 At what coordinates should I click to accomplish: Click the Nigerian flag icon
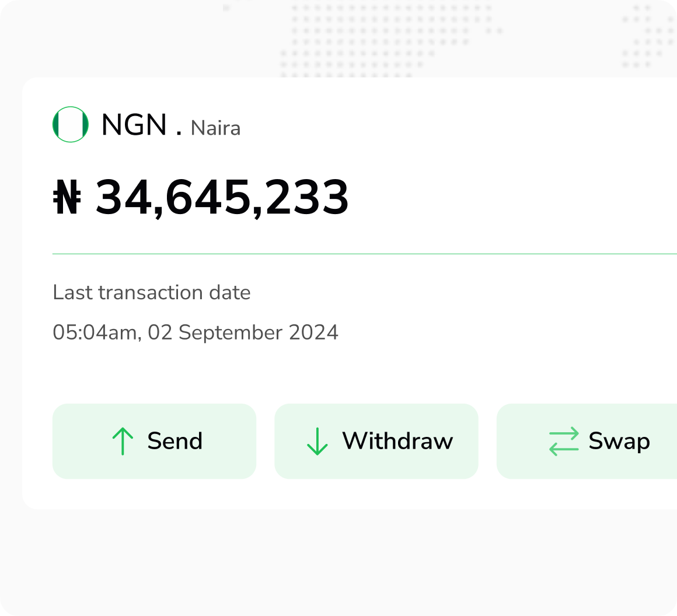(x=71, y=124)
